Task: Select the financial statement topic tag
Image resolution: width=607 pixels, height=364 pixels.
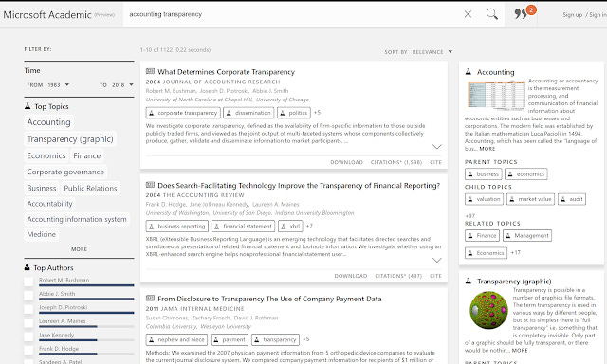Action: [243, 227]
